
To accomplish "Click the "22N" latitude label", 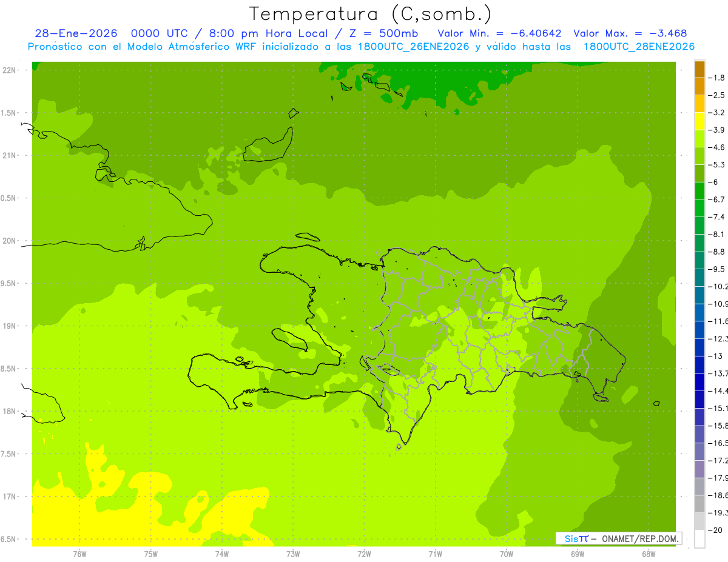I will point(10,70).
